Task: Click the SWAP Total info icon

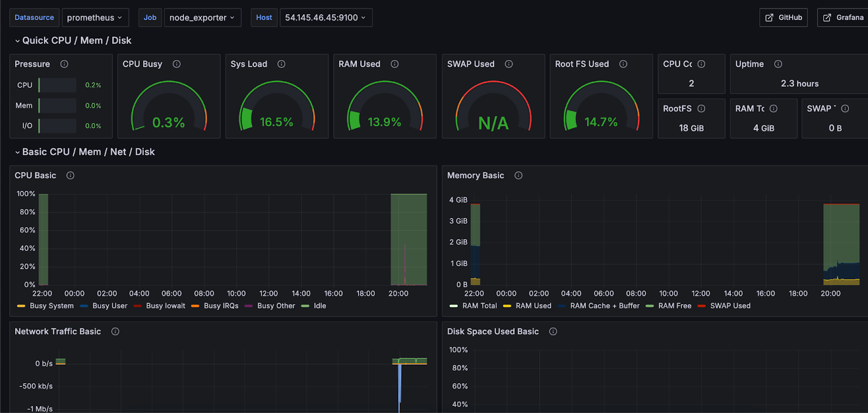Action: coord(845,108)
